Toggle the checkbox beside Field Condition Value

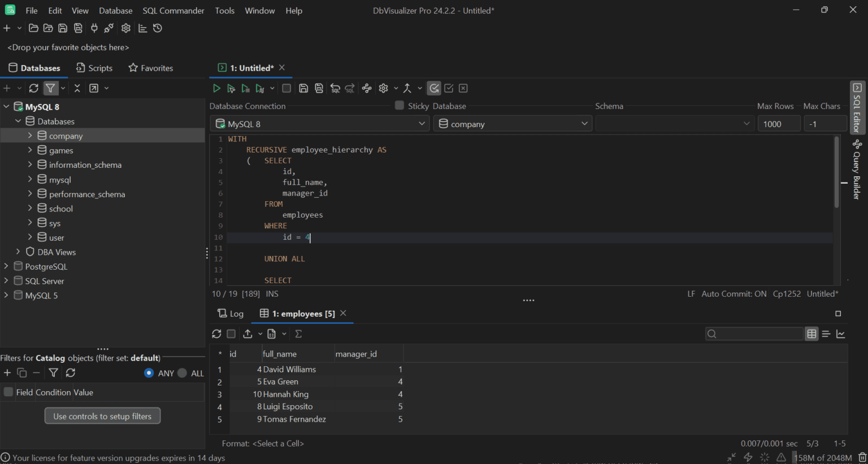click(x=8, y=392)
